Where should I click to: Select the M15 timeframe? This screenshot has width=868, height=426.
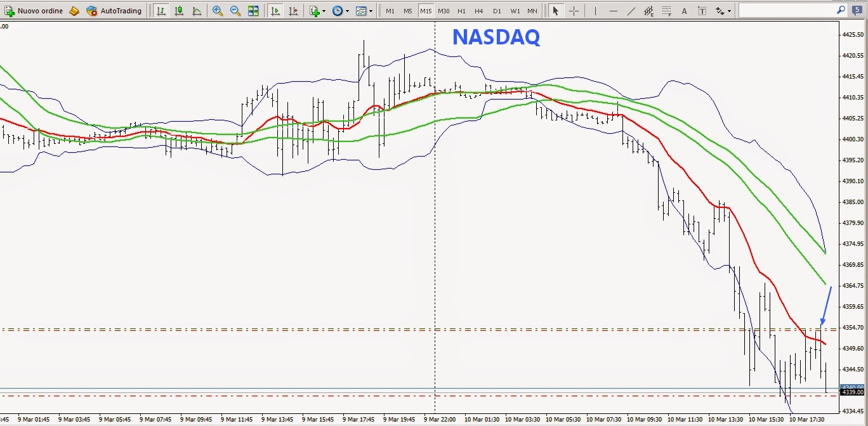coord(426,11)
